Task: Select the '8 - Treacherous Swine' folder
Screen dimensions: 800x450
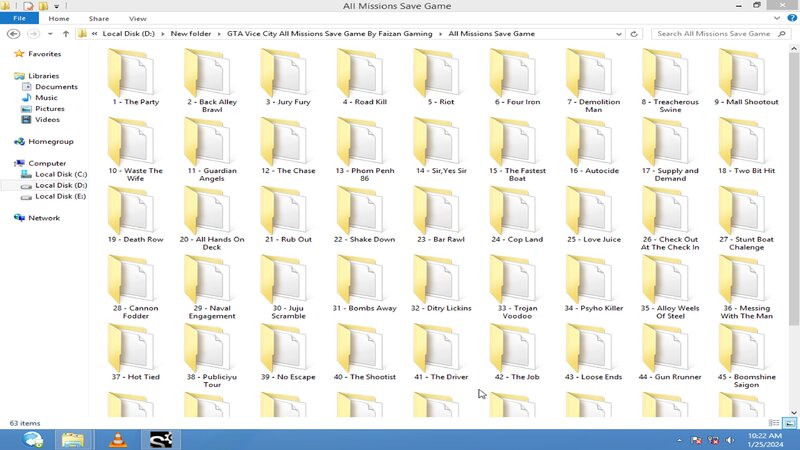Action: 670,81
